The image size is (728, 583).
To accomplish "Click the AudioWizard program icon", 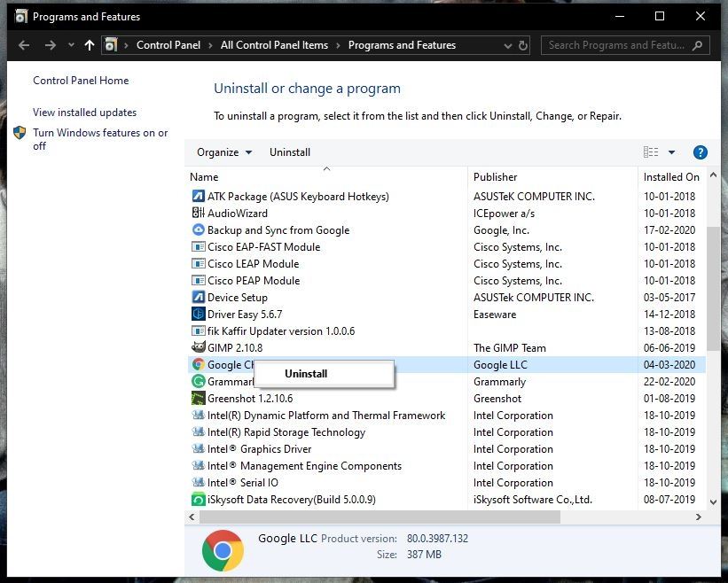I will point(199,213).
